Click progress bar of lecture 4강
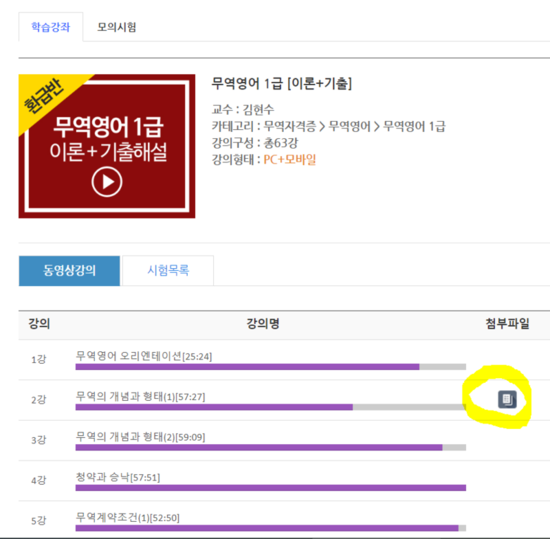This screenshot has width=550, height=539. click(271, 488)
